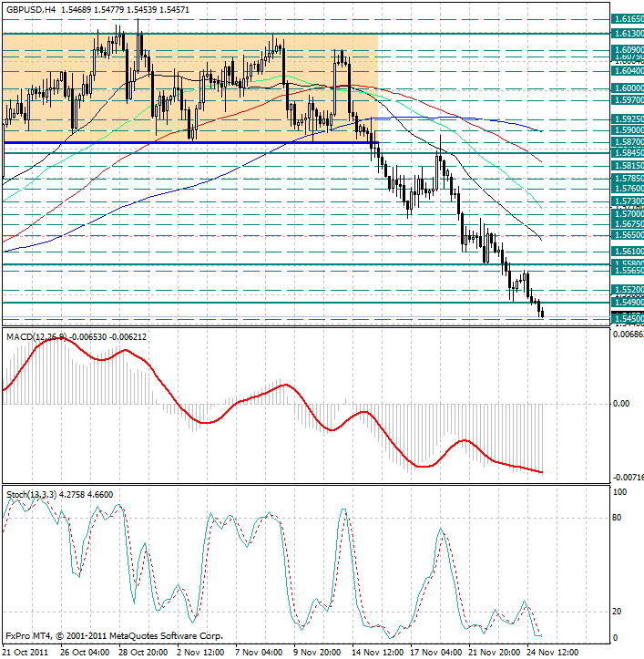Click the 1.49000 price level label near bottom
The width and height of the screenshot is (644, 659).
(629, 303)
